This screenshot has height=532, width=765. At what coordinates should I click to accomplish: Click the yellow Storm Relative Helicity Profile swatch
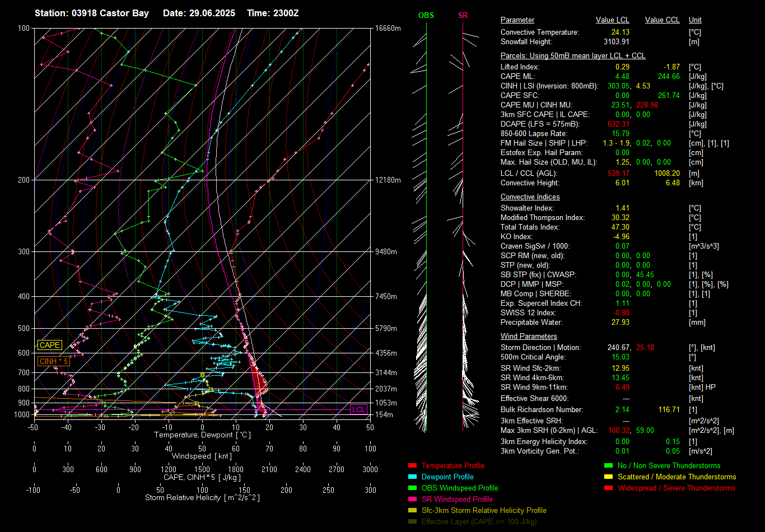(413, 510)
